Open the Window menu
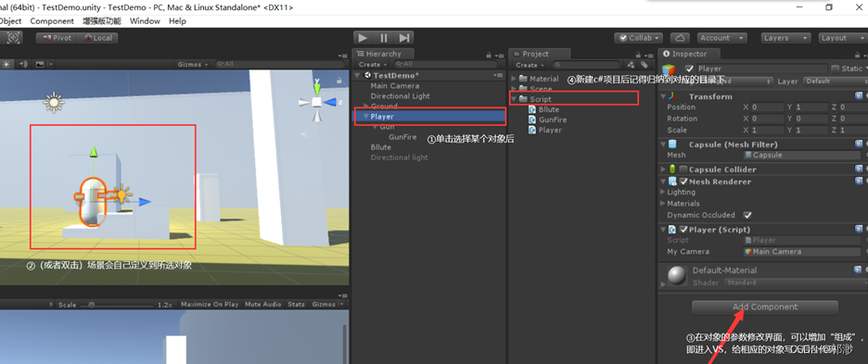 click(x=145, y=21)
